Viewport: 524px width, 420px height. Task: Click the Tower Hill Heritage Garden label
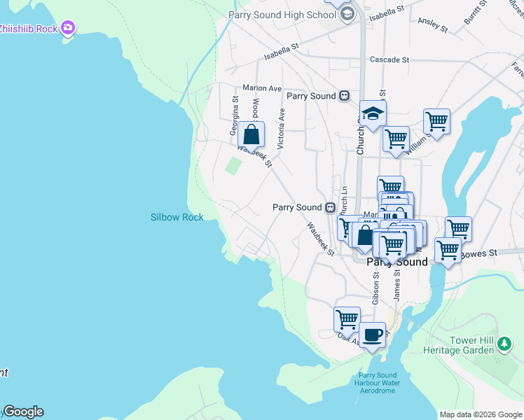[458, 345]
